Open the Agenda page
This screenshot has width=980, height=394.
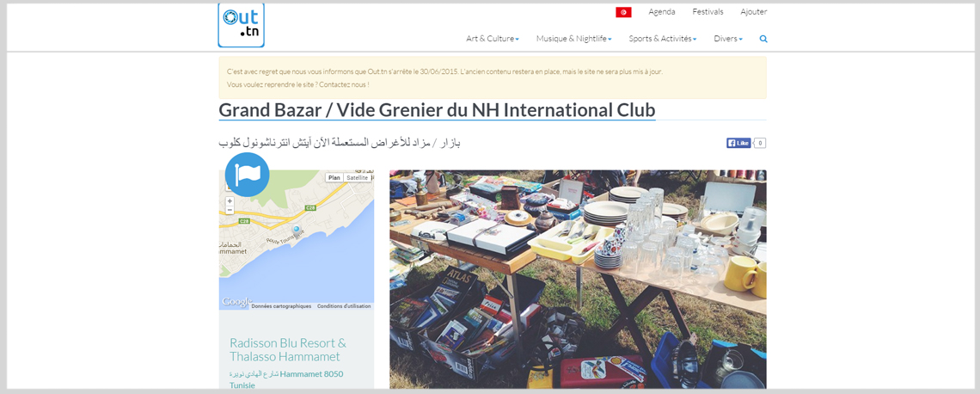point(662,12)
